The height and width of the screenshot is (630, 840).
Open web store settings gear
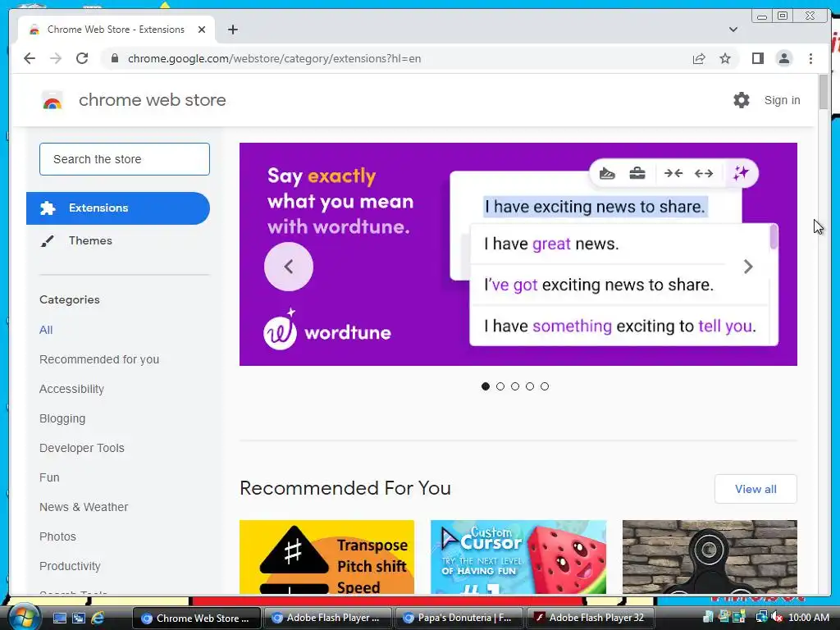point(742,100)
